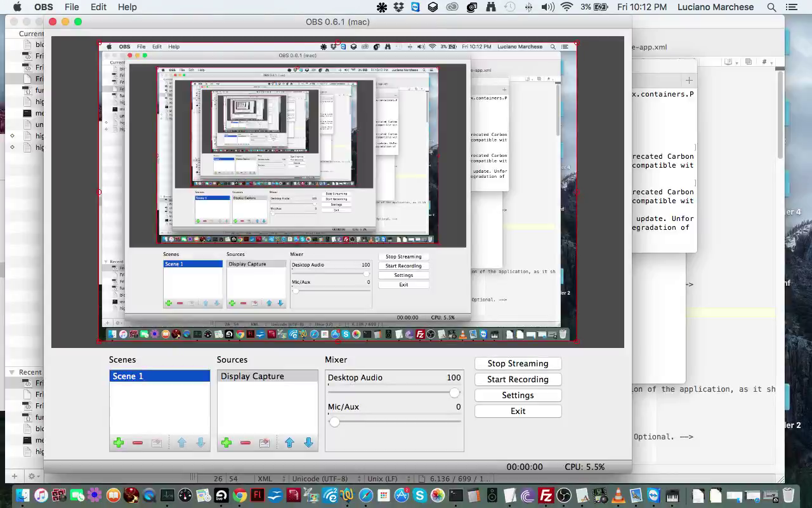The image size is (812, 508).
Task: Open the Apple menu
Action: coord(17,7)
